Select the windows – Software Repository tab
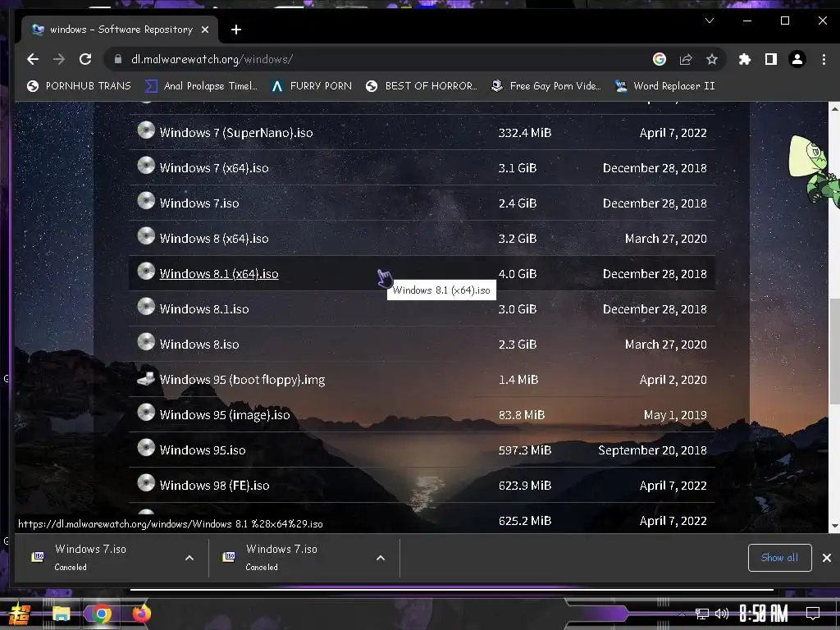Image resolution: width=840 pixels, height=630 pixels. point(120,30)
